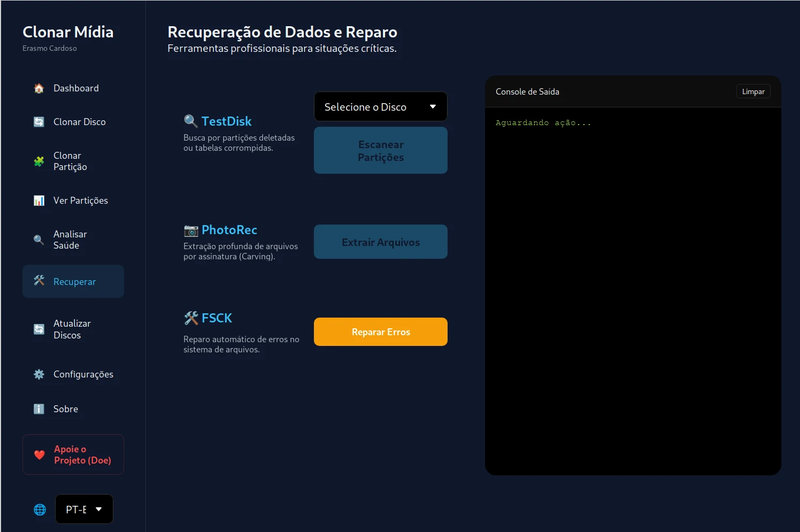This screenshot has height=532, width=800.
Task: Open the Recuperar sidebar section
Action: pos(73,281)
